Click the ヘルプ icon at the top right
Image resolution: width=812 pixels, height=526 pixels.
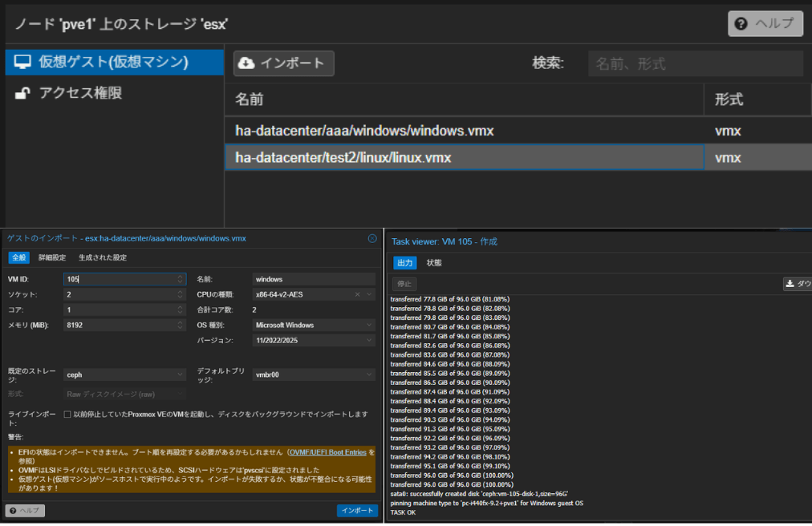coord(741,23)
